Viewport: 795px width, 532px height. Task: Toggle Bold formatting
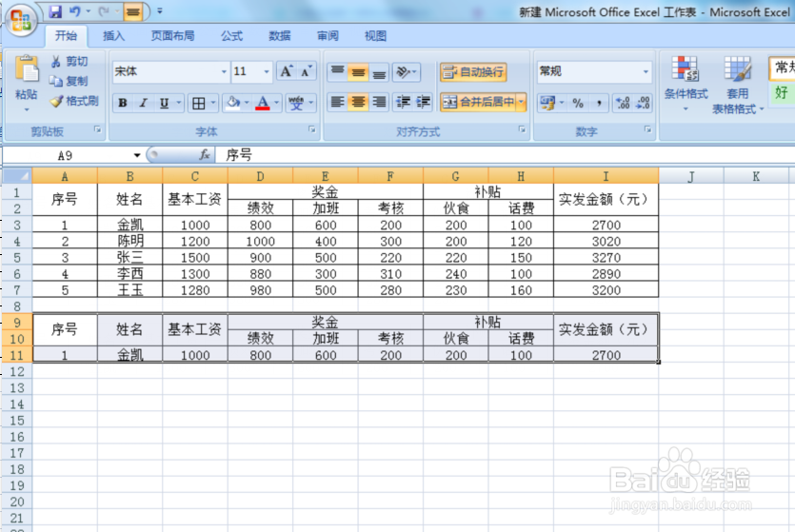122,103
